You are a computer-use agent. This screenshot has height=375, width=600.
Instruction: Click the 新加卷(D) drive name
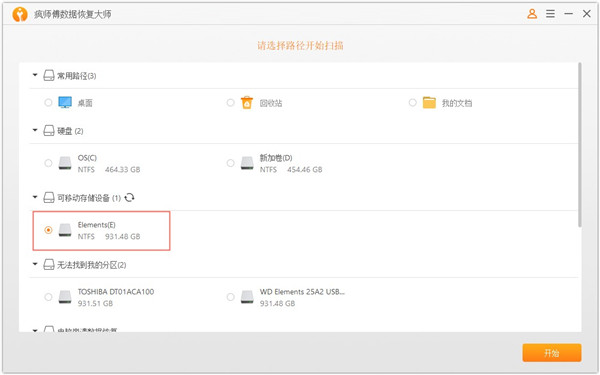pyautogui.click(x=276, y=158)
